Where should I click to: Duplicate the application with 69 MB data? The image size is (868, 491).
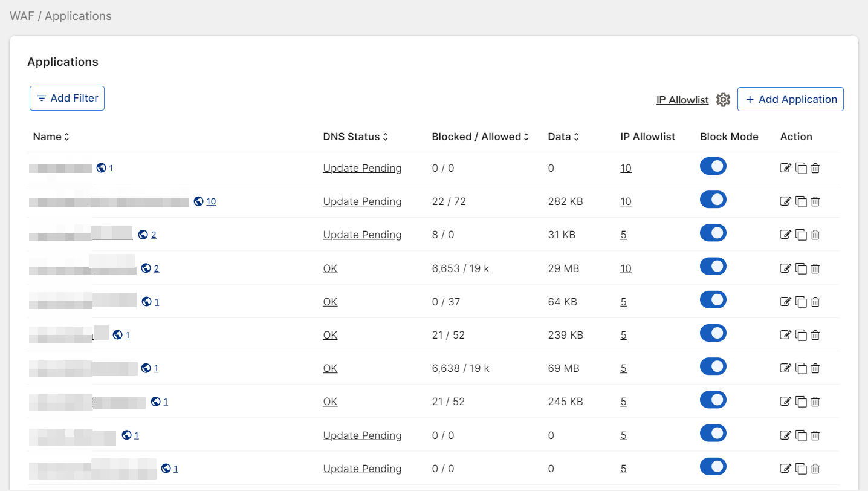[801, 368]
